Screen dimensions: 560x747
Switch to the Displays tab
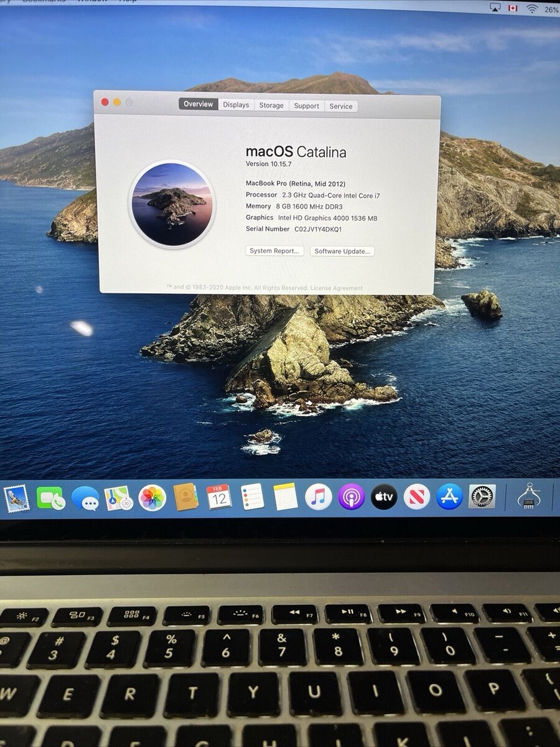[x=236, y=105]
